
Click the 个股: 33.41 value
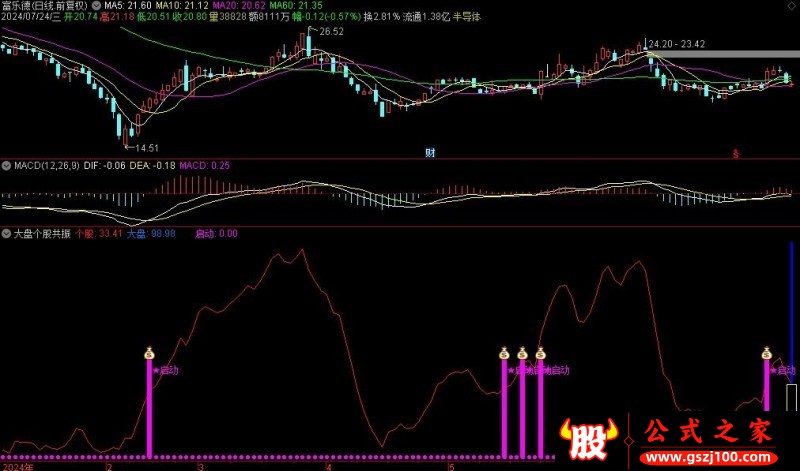click(98, 234)
